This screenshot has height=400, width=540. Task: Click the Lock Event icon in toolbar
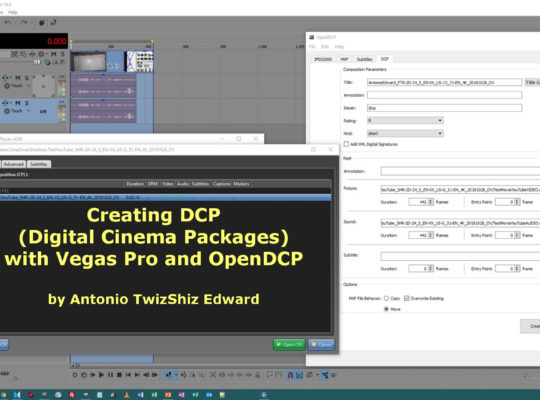(257, 375)
